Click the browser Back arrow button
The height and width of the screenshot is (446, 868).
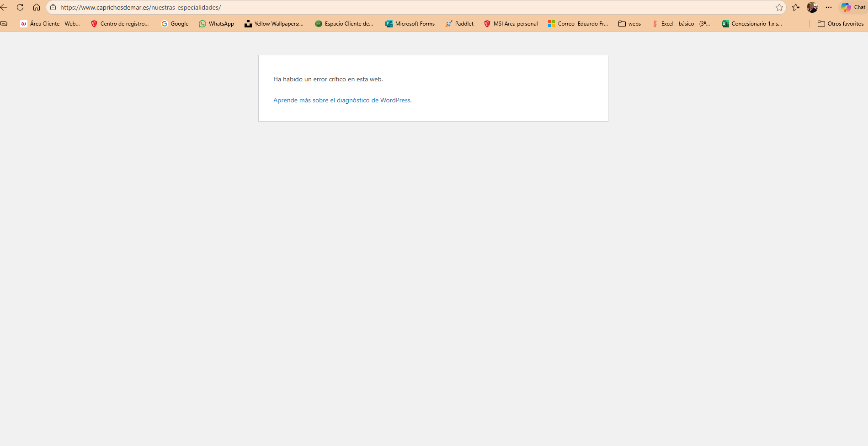point(4,7)
